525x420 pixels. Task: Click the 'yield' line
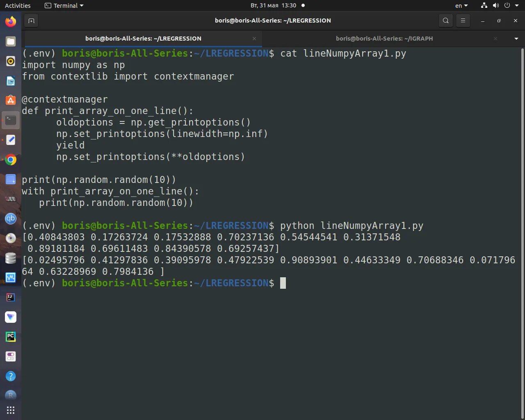(x=71, y=145)
